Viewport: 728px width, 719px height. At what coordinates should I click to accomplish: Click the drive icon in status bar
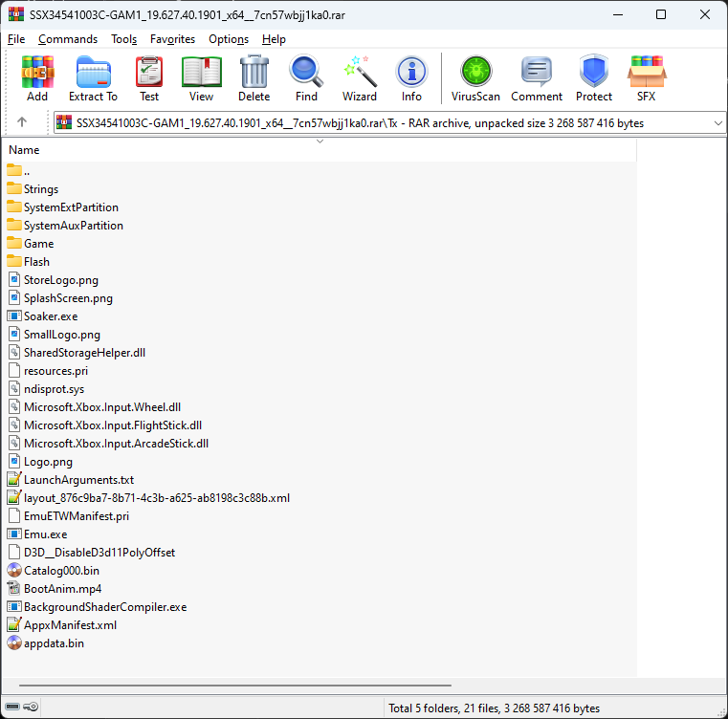(x=12, y=707)
